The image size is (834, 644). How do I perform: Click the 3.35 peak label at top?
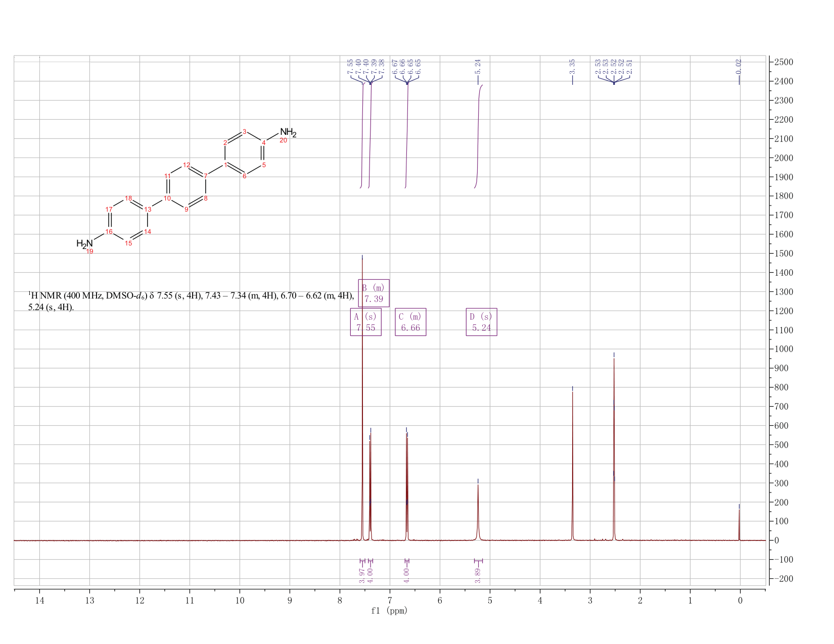[x=572, y=66]
